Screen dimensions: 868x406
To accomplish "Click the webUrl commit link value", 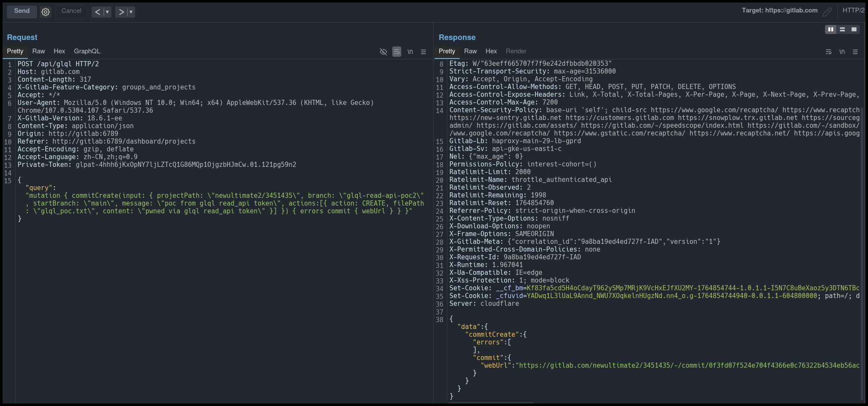I will 687,366.
